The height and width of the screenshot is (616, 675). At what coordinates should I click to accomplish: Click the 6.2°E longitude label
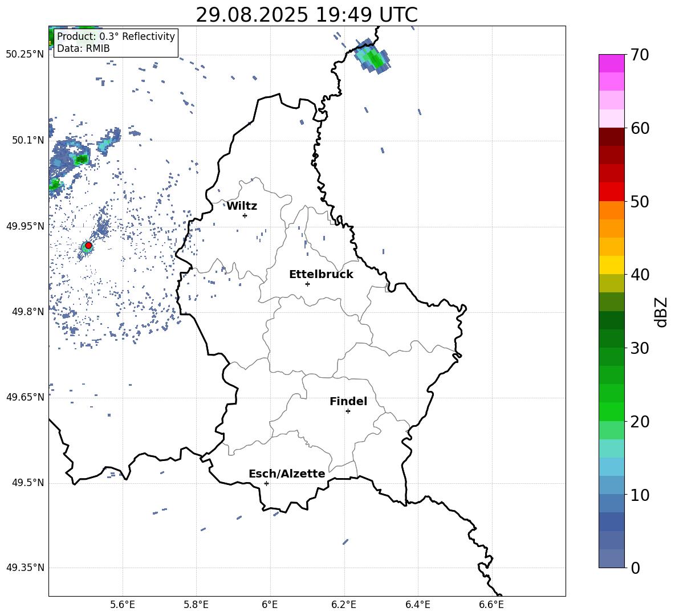tap(344, 605)
